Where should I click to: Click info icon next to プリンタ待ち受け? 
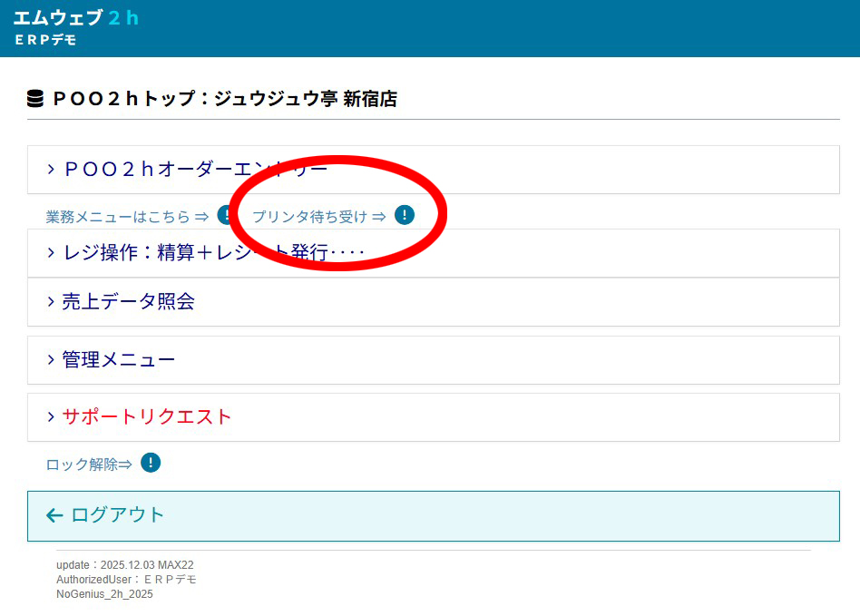405,215
